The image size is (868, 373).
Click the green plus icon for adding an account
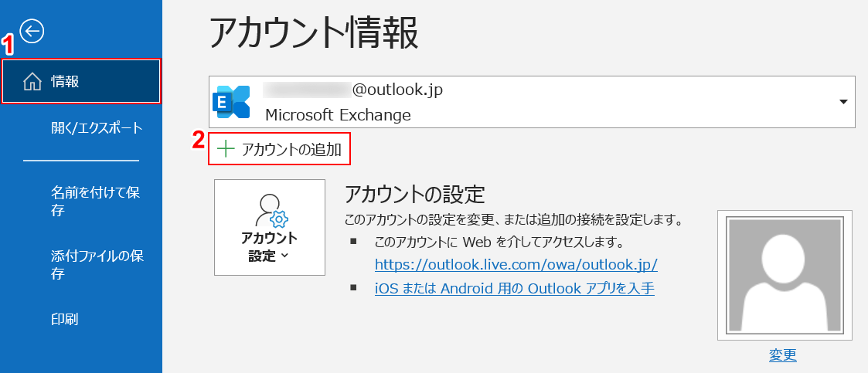tap(225, 149)
